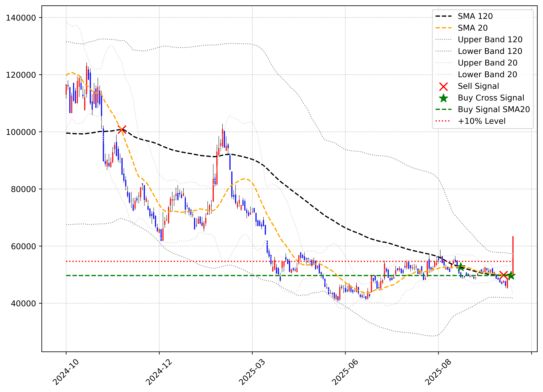This screenshot has width=543, height=392.
Task: Click the 2024-10 x-axis date label
Action: tap(65, 372)
